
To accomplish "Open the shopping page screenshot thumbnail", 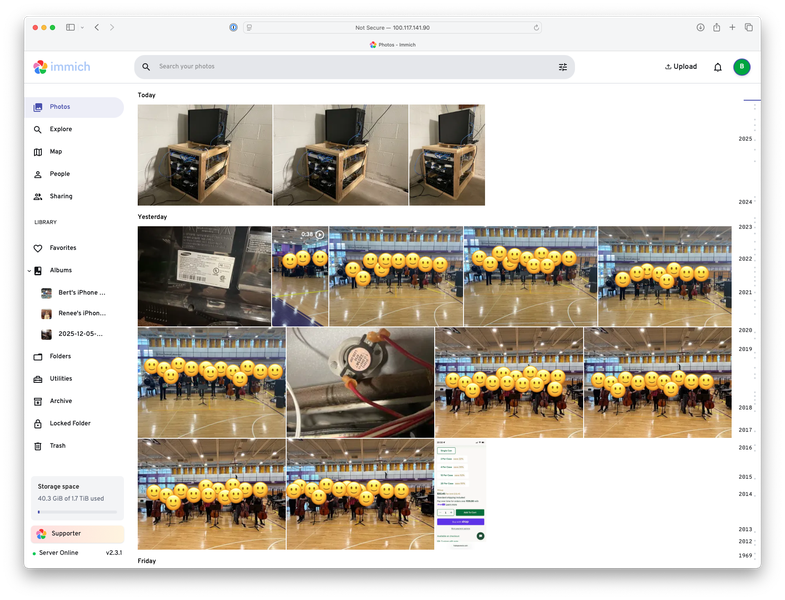I will [461, 494].
